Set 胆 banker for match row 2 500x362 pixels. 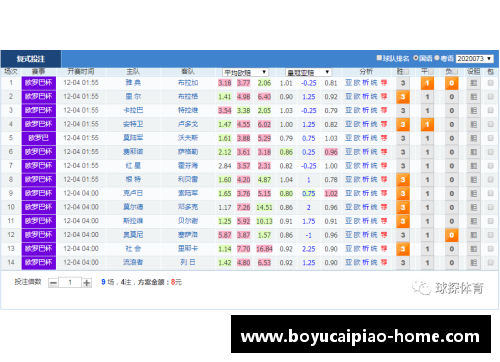click(x=474, y=97)
